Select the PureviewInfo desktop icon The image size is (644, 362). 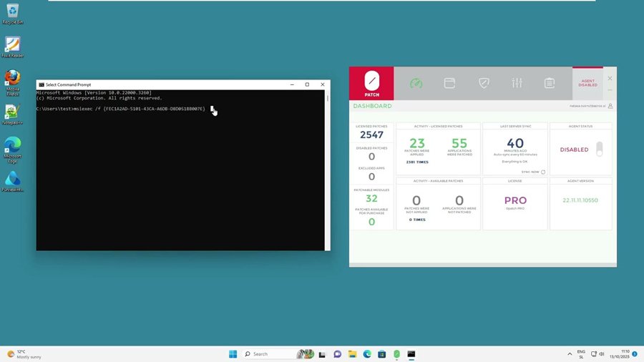[13, 182]
